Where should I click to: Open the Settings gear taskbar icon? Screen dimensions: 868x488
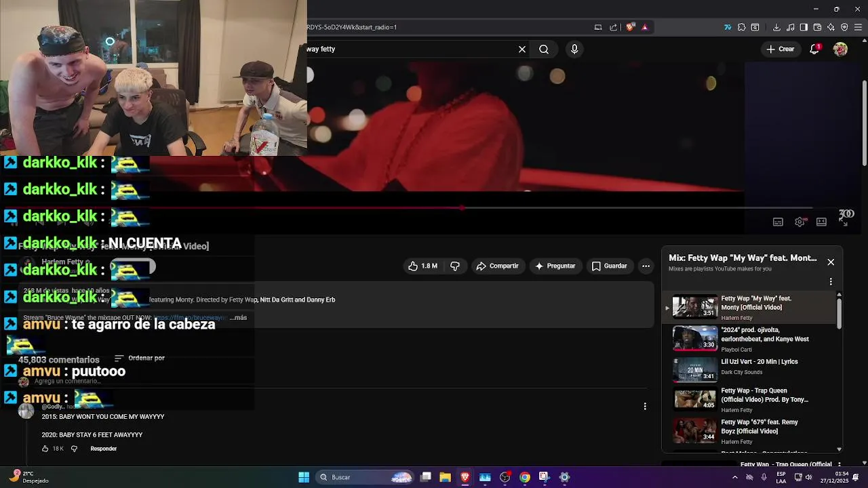pos(564,477)
